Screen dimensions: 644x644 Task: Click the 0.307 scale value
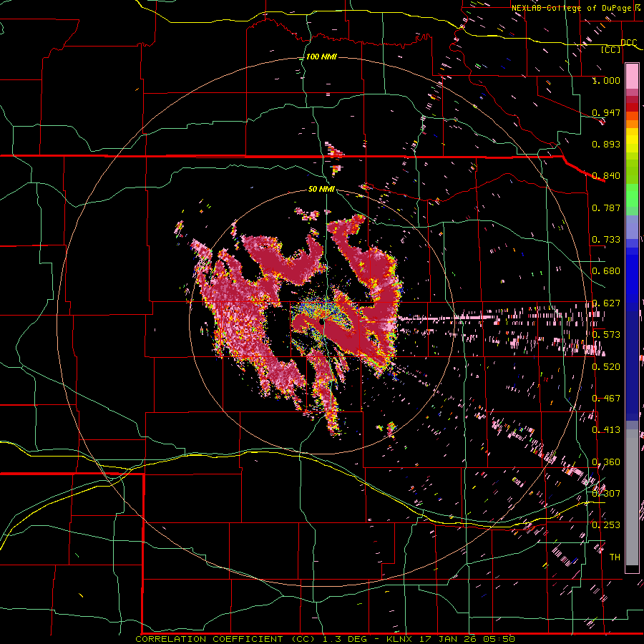[606, 493]
